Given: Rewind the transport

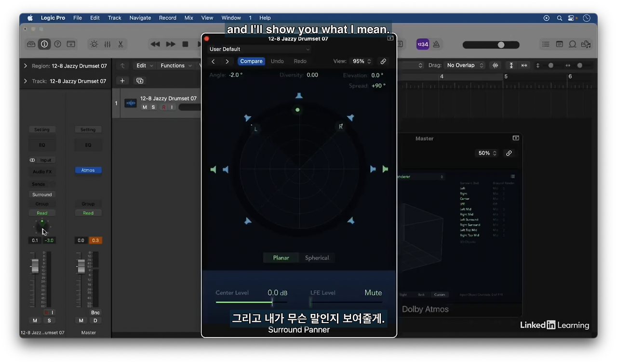Looking at the screenshot, I should [155, 44].
